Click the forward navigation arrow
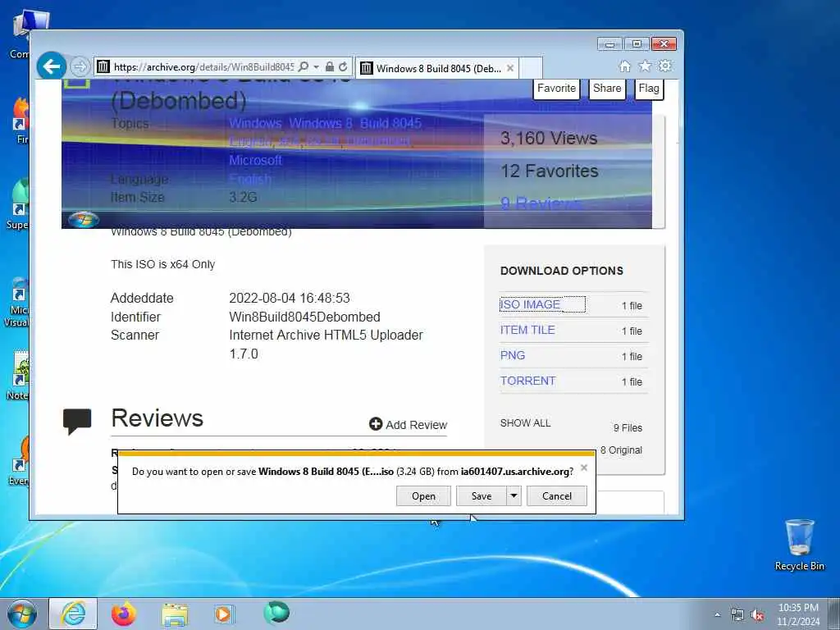Viewport: 840px width, 630px height. pyautogui.click(x=80, y=66)
